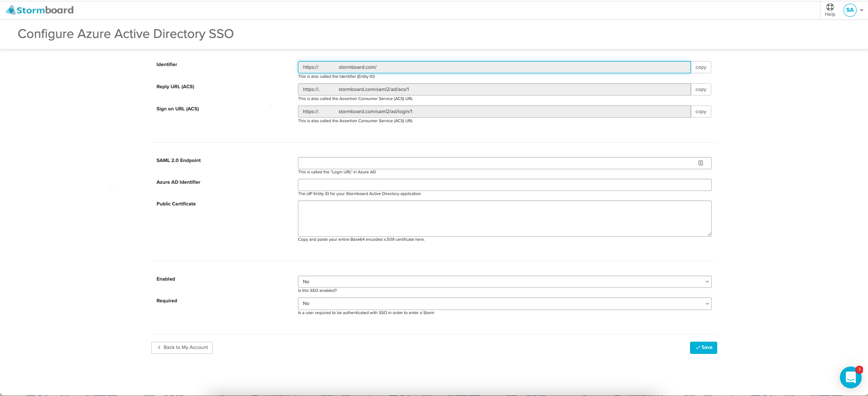868x396 pixels.
Task: Open the chat support bubble
Action: tap(850, 377)
